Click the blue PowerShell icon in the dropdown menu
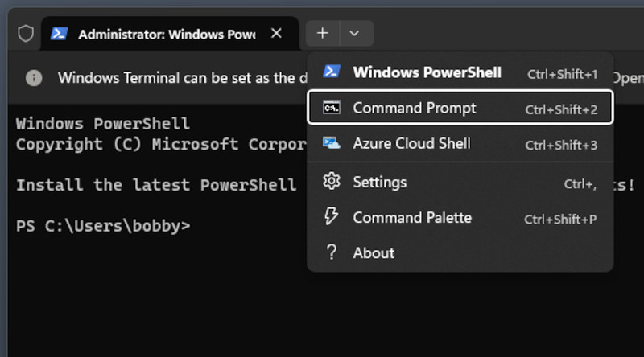 331,72
